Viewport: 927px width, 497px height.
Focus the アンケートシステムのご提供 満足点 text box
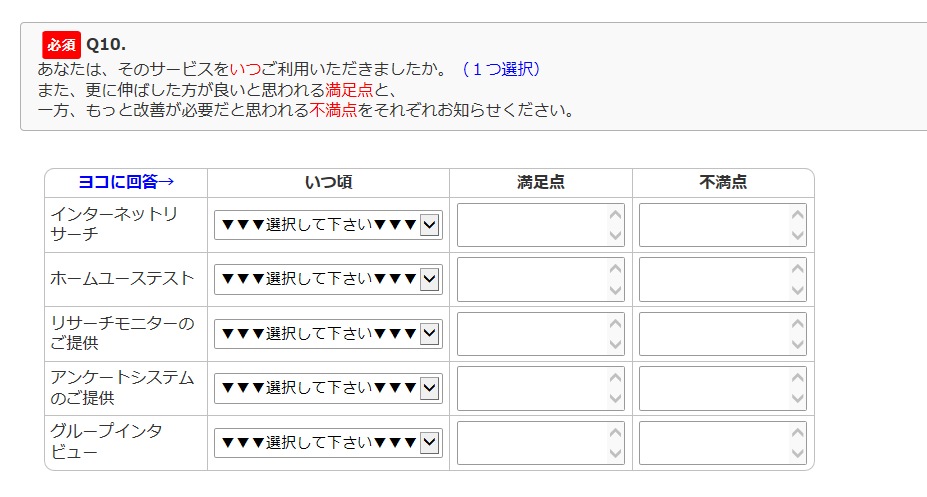pyautogui.click(x=532, y=387)
